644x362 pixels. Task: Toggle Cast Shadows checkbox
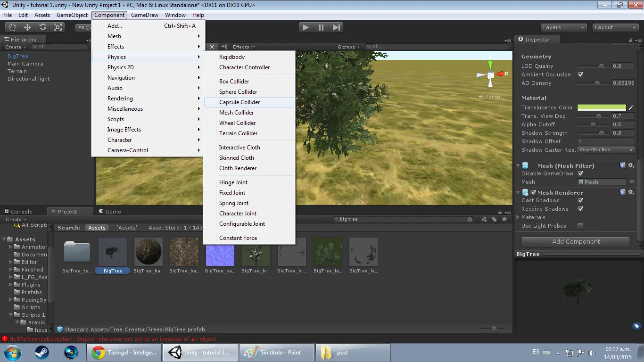581,200
